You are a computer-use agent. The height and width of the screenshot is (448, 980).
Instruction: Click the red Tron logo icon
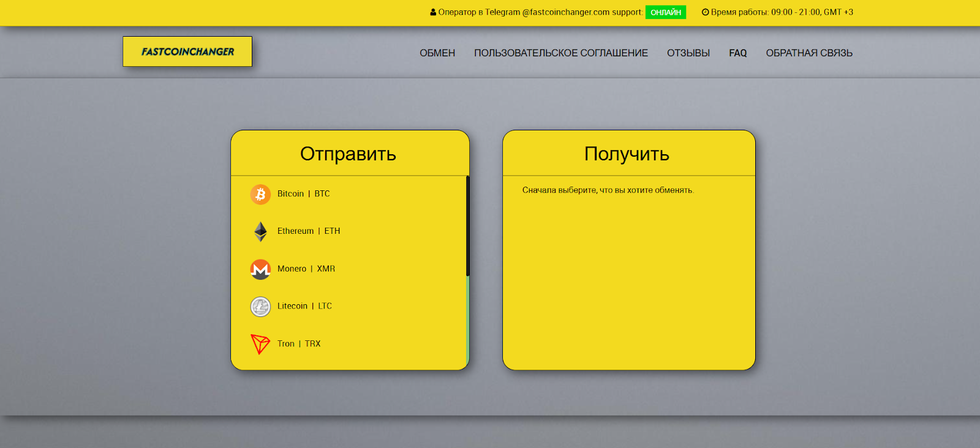point(260,344)
